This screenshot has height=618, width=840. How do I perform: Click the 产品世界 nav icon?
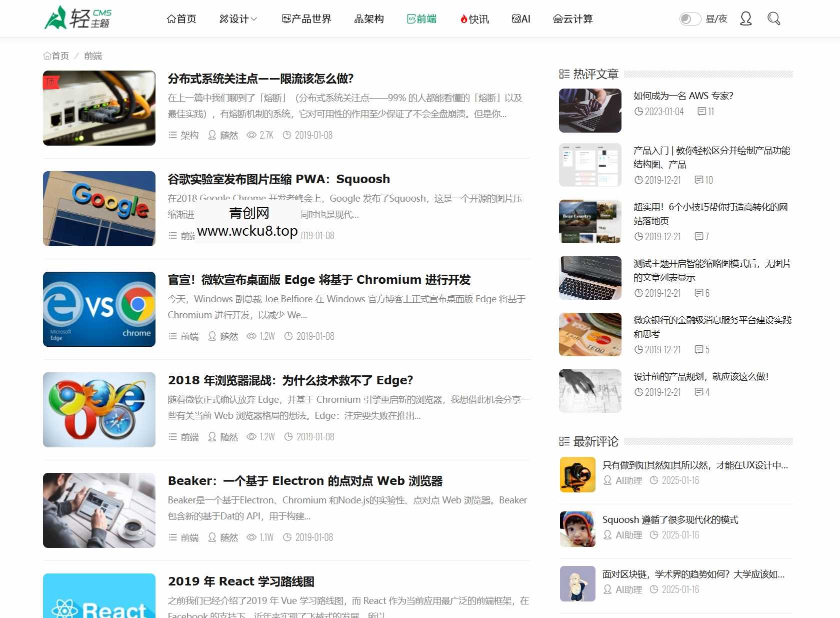[x=285, y=19]
